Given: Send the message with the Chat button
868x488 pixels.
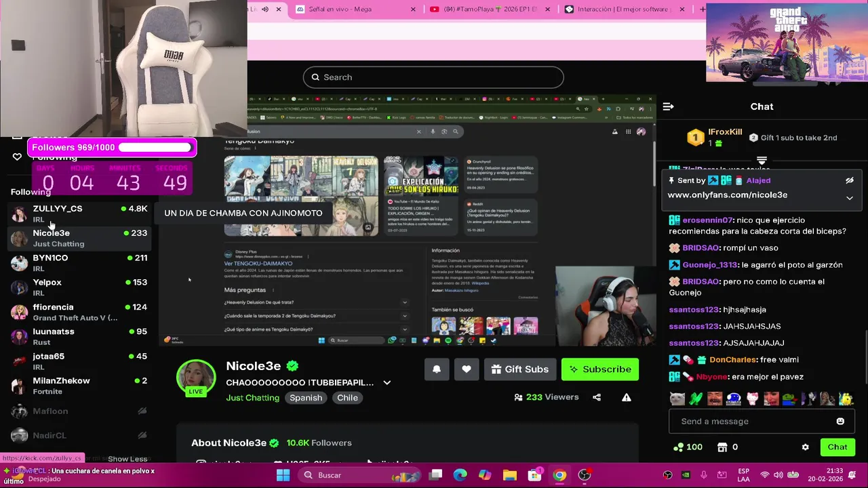Looking at the screenshot, I should click(837, 447).
